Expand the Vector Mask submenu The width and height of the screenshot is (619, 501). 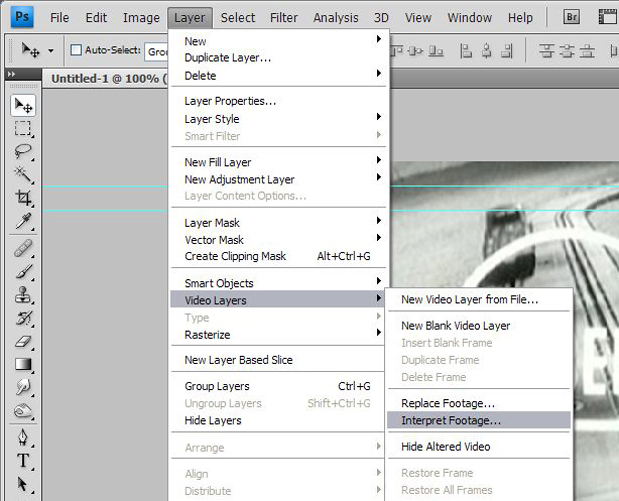click(278, 240)
